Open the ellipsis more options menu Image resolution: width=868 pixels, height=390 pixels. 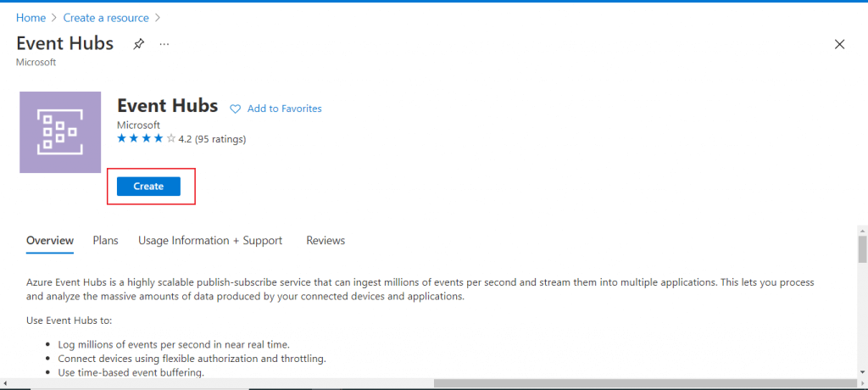164,44
